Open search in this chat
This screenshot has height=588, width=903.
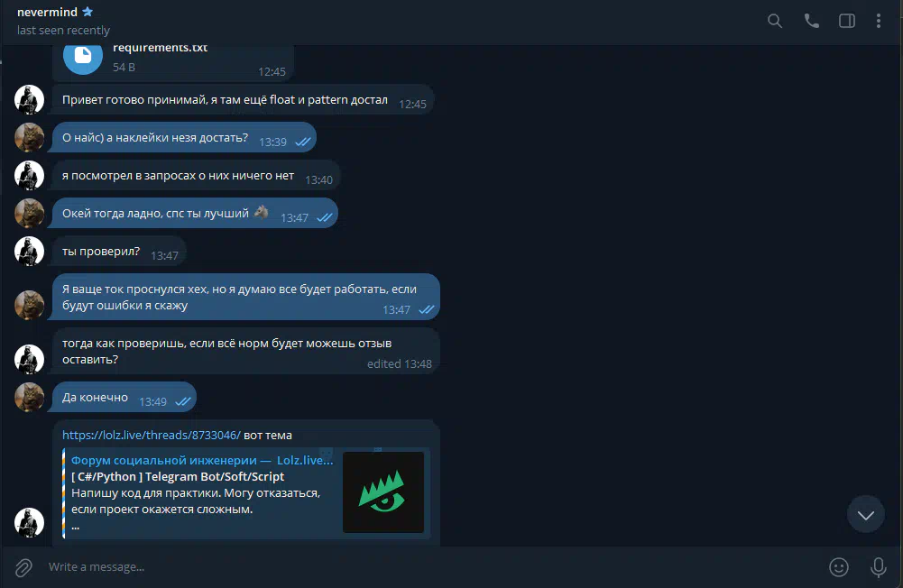click(x=775, y=21)
